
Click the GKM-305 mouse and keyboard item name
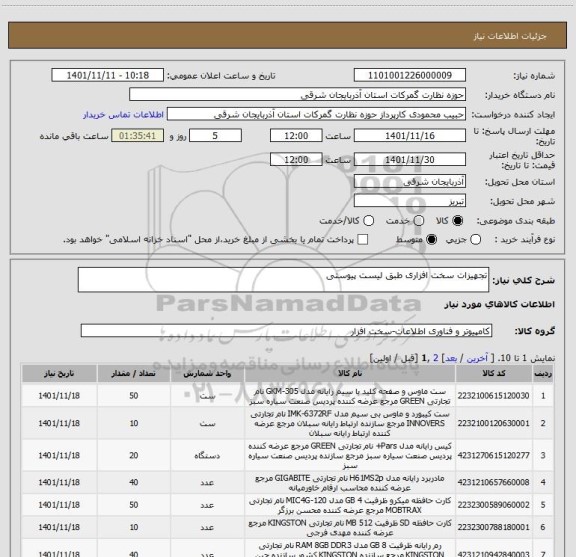tap(350, 396)
